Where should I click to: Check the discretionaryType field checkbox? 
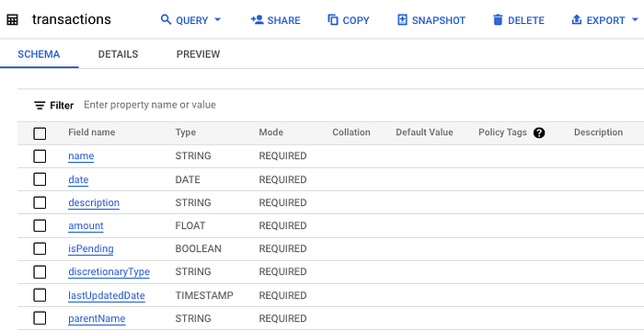click(x=40, y=271)
